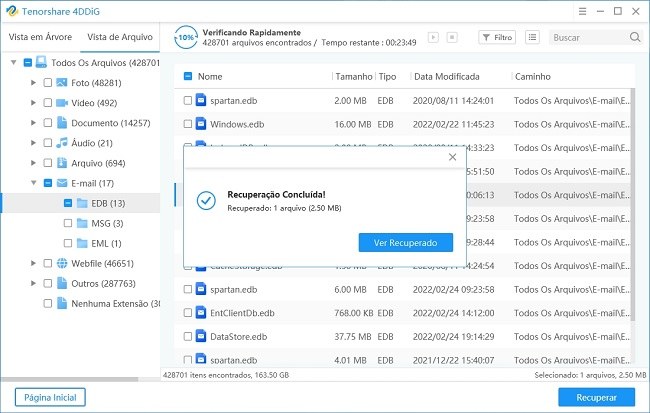Open the Filtro filter button
Viewport: 650px width, 413px height.
pyautogui.click(x=497, y=37)
